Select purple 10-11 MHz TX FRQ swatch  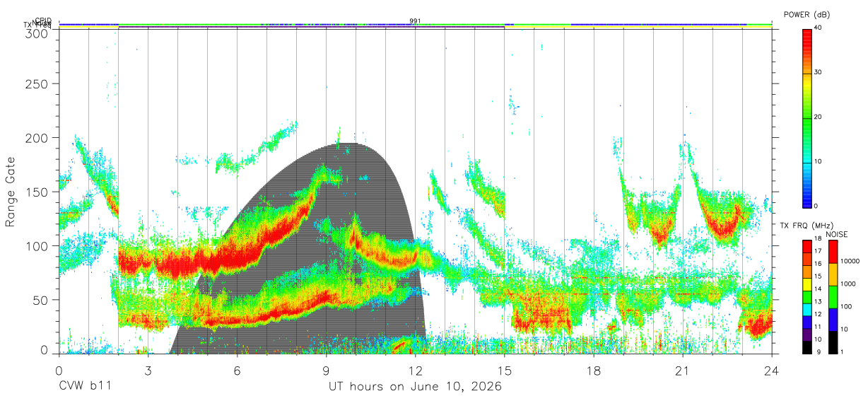coord(807,335)
